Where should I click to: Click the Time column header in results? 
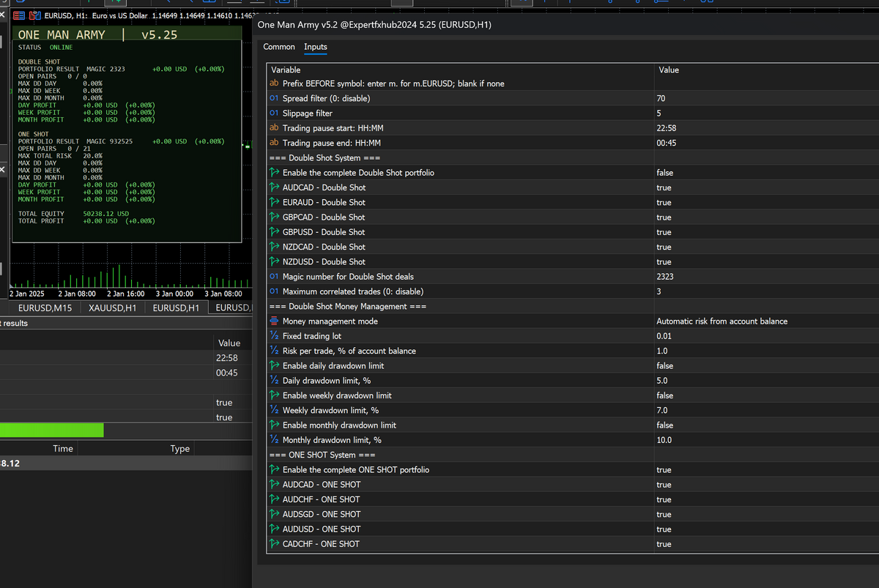pyautogui.click(x=63, y=449)
